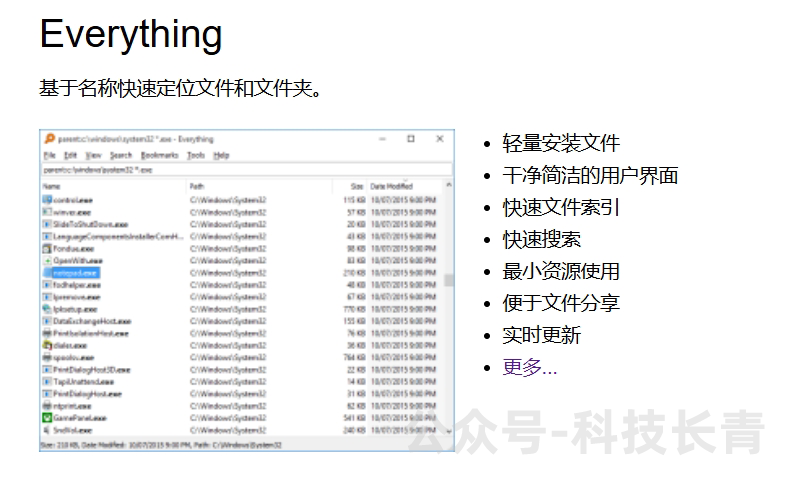Minimize the Everything window

pyautogui.click(x=382, y=139)
